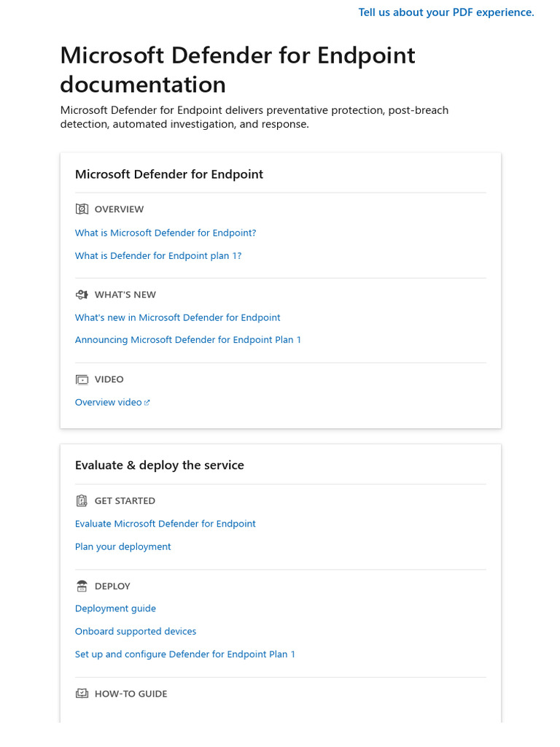Viewport: 560px width, 747px height.
Task: Open "Evaluate Microsoft Defender for Endpoint" link
Action: click(x=166, y=524)
